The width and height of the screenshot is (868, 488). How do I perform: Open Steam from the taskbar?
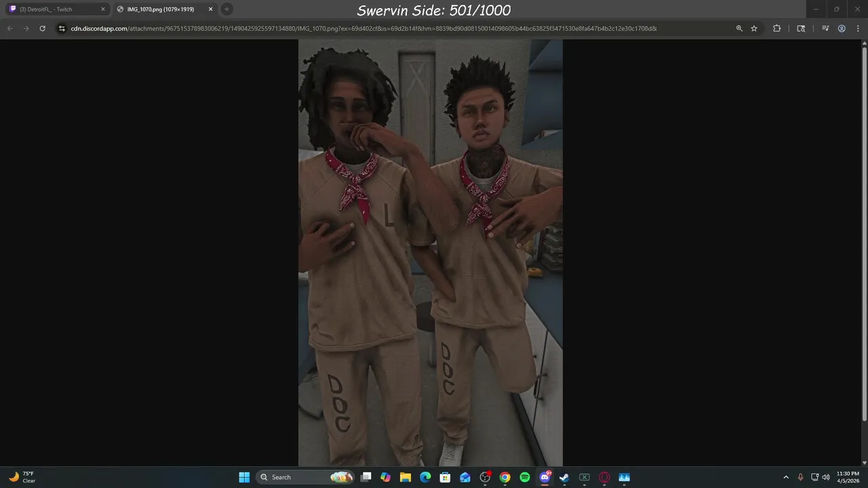click(564, 477)
